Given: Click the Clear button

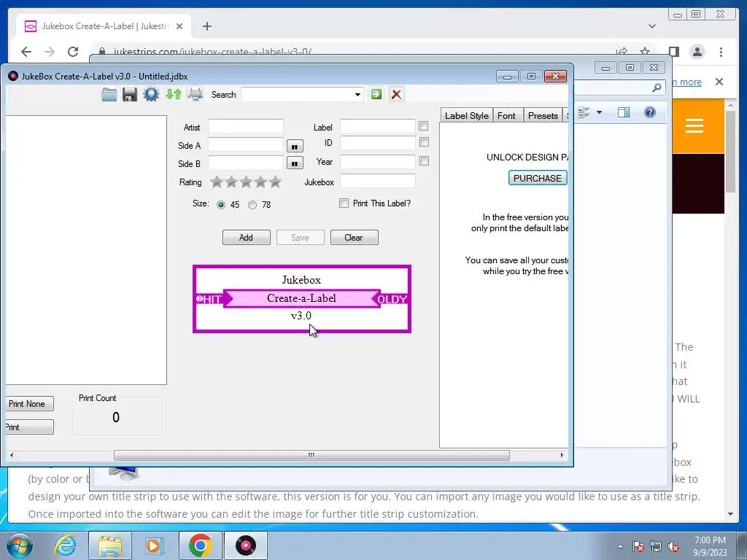Looking at the screenshot, I should [354, 237].
